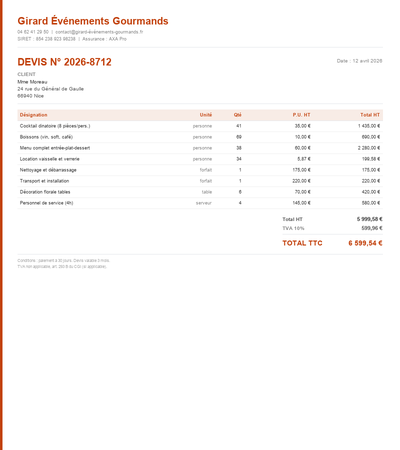
Task: Click the heading 'DEVIS N° 2026-8712'
Action: [x=64, y=62]
